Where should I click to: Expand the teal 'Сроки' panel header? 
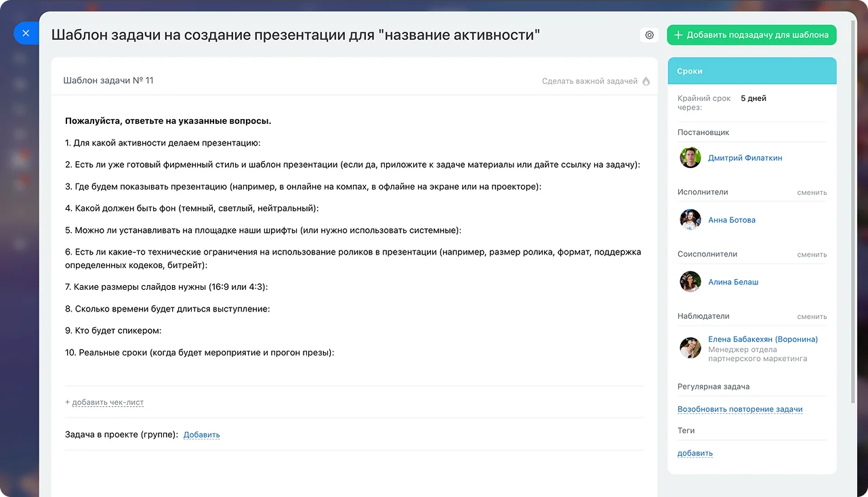pyautogui.click(x=751, y=70)
